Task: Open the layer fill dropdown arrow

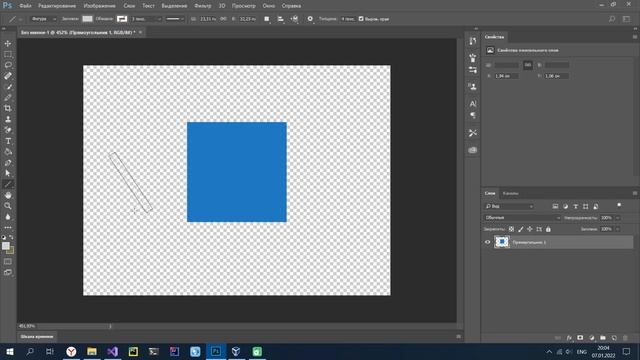Action: point(618,229)
